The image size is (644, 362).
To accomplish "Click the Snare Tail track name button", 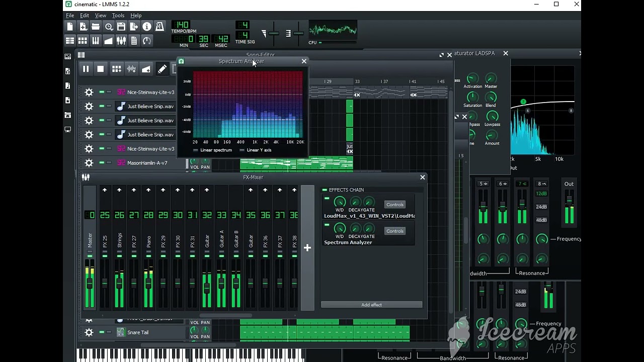I will [150, 332].
